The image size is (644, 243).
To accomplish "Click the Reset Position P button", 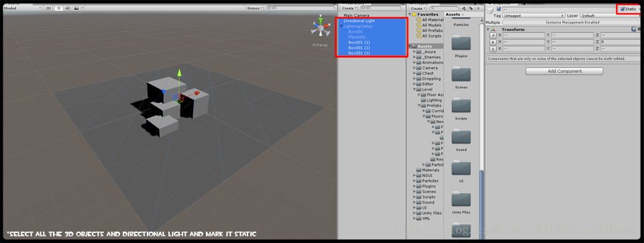I will tap(493, 36).
